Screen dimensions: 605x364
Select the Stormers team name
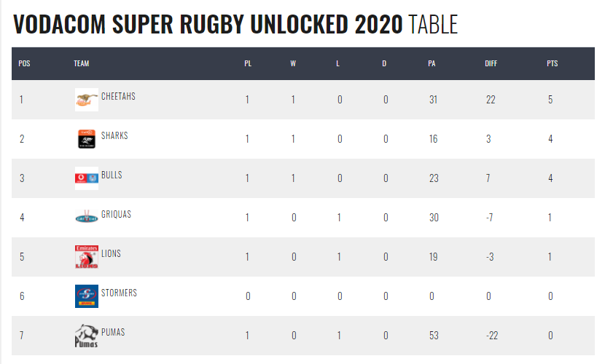pyautogui.click(x=119, y=293)
